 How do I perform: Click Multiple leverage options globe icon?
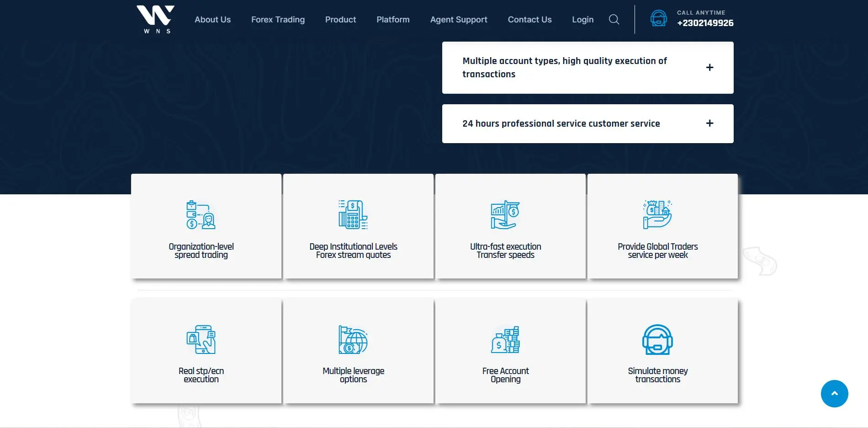pyautogui.click(x=353, y=339)
